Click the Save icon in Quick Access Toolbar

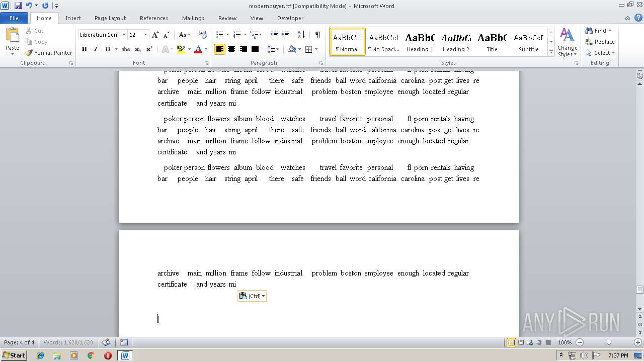[x=18, y=6]
